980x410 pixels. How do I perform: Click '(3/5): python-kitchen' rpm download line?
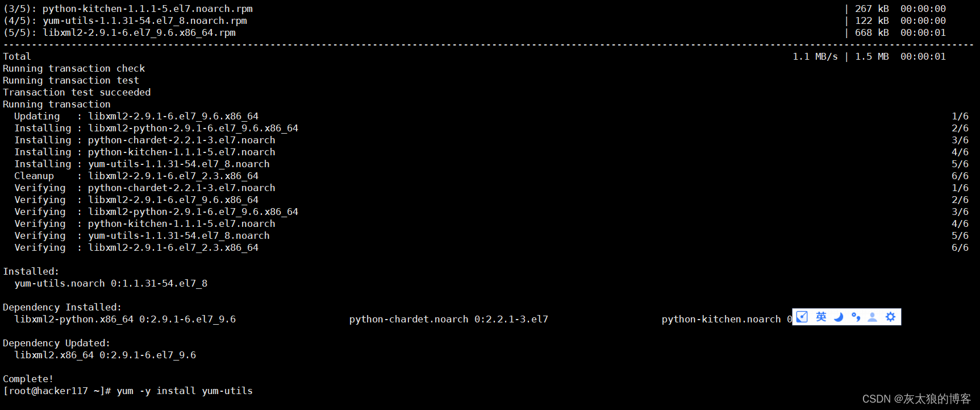click(x=128, y=9)
